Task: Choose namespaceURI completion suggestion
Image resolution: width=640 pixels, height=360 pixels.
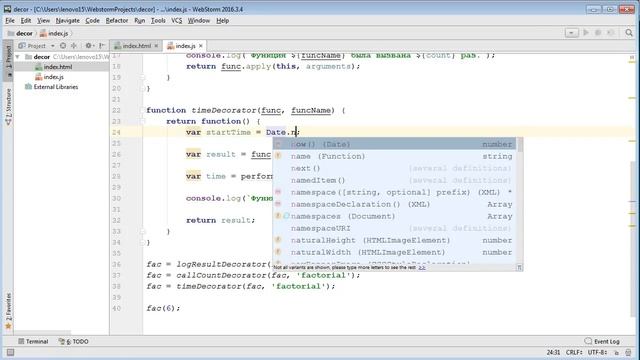Action: point(394,228)
